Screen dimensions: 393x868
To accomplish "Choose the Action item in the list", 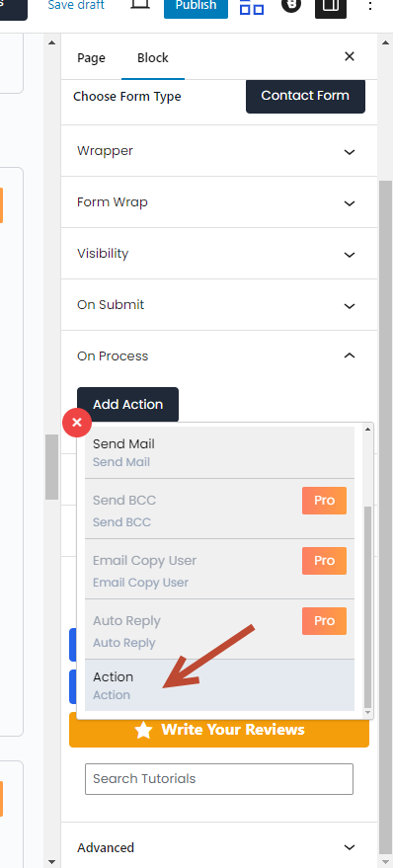I will (x=220, y=685).
